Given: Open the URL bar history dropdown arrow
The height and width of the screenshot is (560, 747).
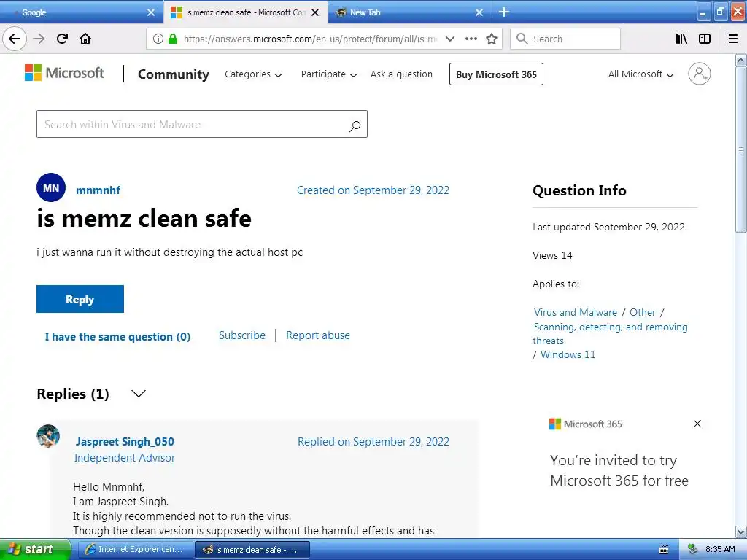Looking at the screenshot, I should 449,39.
